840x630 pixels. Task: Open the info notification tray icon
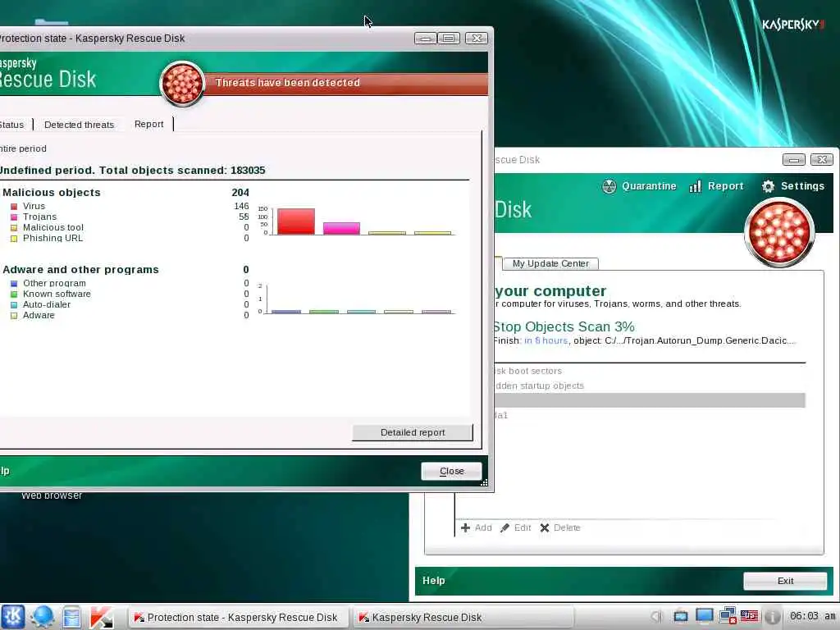tap(772, 617)
